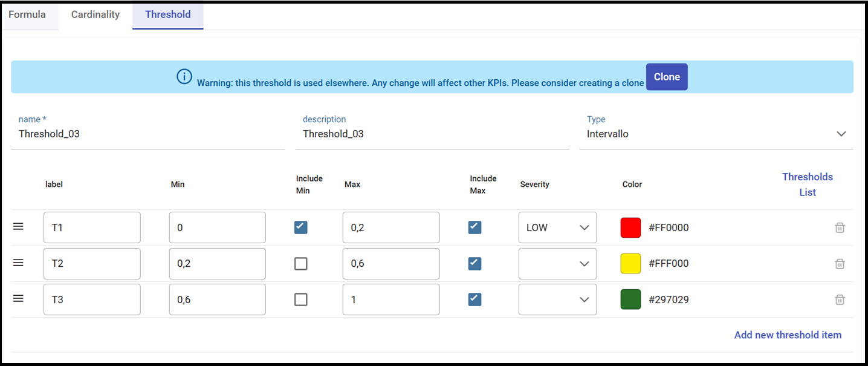Enable Include Min for T2
The width and height of the screenshot is (868, 366).
[x=300, y=264]
